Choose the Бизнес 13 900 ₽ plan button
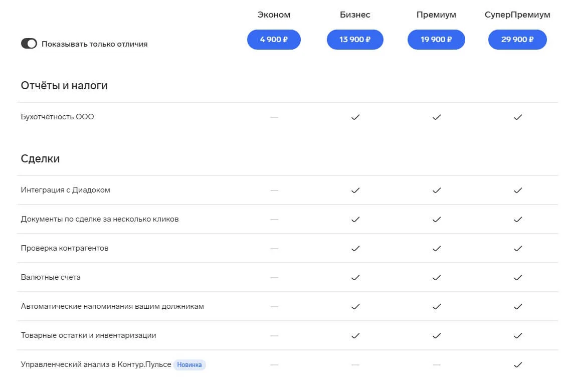The height and width of the screenshot is (392, 569). click(355, 40)
